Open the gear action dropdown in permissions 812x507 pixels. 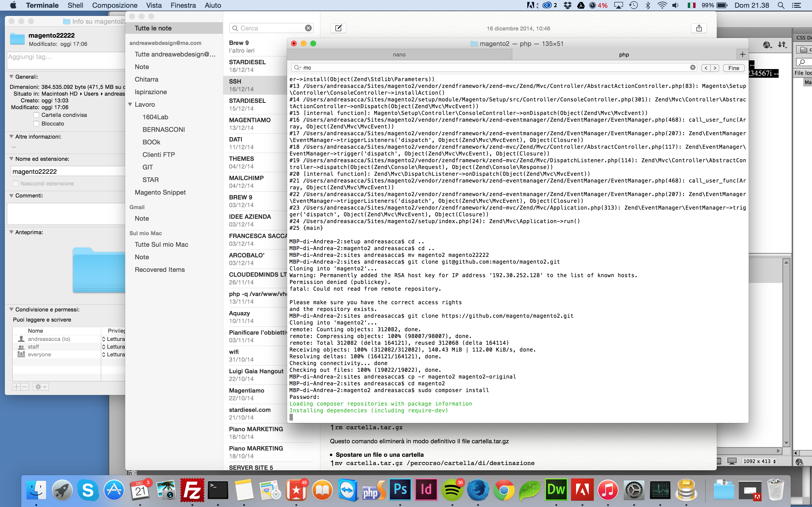click(x=41, y=387)
